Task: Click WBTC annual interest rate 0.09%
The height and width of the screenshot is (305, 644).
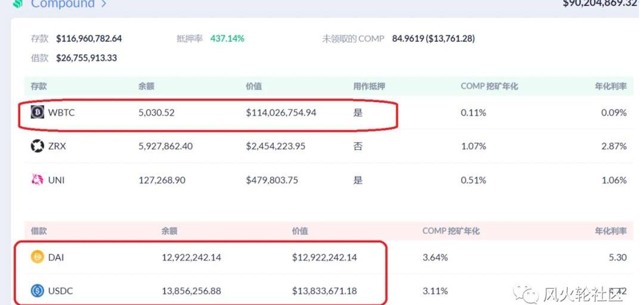Action: (614, 113)
